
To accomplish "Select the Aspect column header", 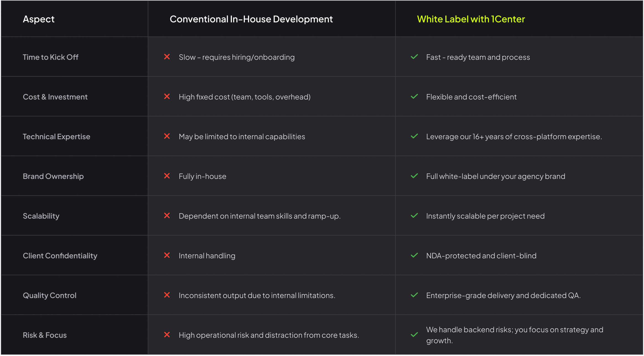I will (x=39, y=19).
